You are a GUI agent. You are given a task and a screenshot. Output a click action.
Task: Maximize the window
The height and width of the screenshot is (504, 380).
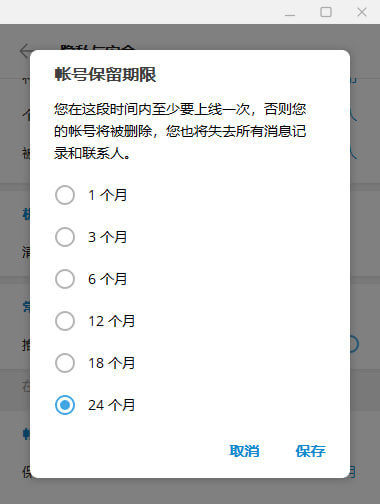[326, 12]
